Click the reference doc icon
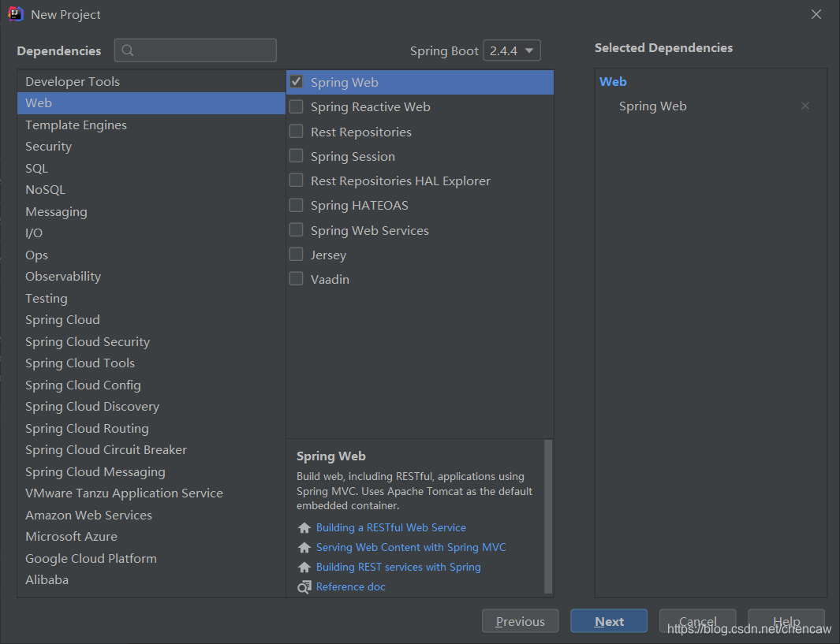Viewport: 840px width, 644px height. [304, 587]
